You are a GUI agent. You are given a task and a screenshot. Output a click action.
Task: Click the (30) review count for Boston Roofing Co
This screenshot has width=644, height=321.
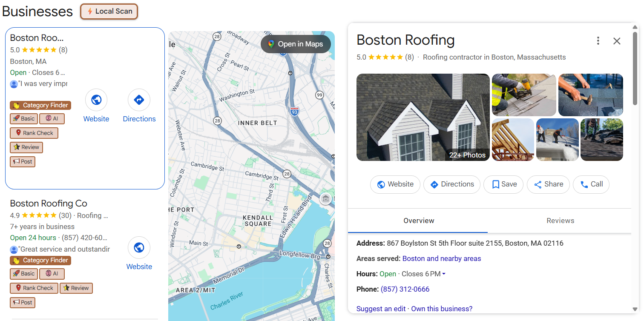(65, 215)
